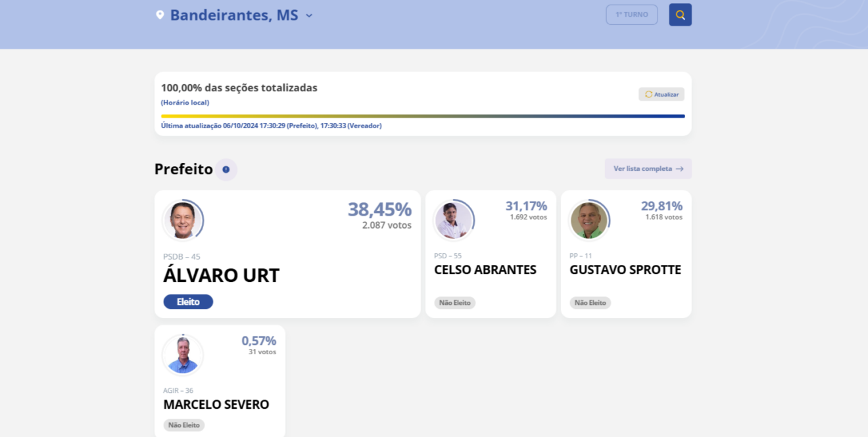Click the PSDB – 45 party label
Screen dimensions: 868x437
tap(181, 257)
